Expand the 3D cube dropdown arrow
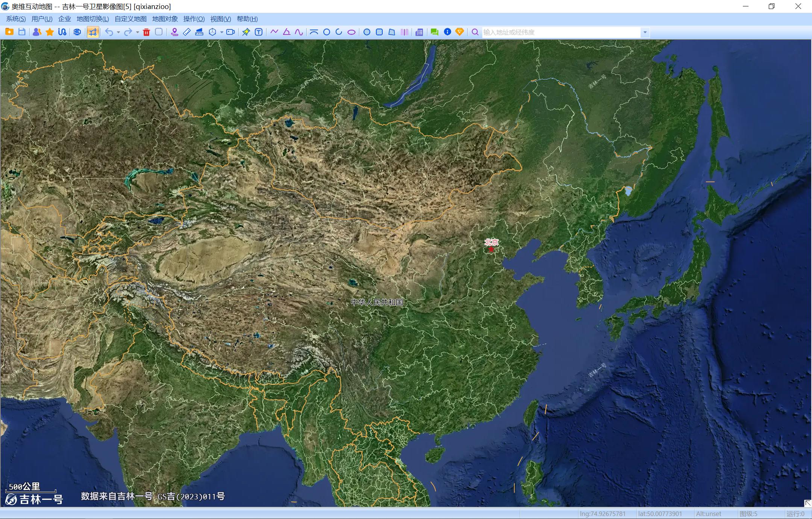The image size is (812, 519). coord(221,32)
